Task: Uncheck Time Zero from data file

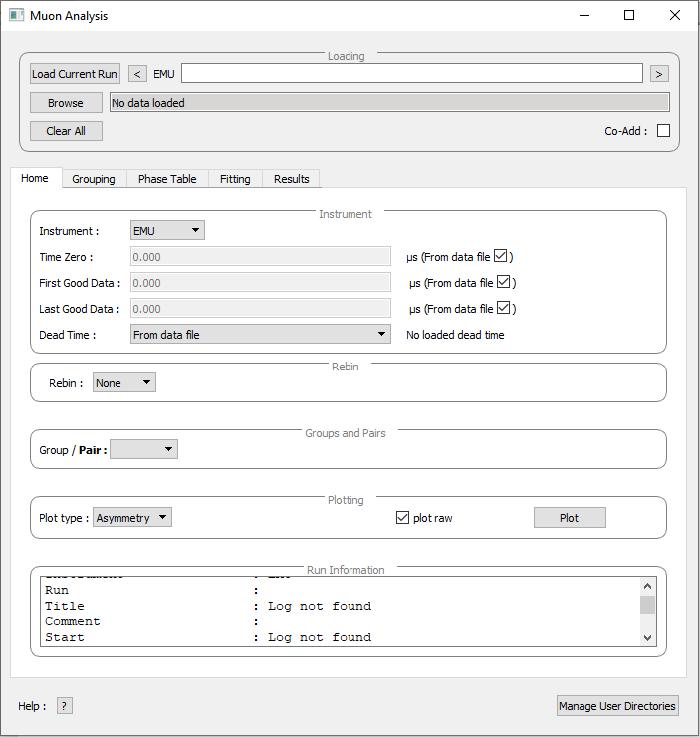Action: click(x=502, y=256)
